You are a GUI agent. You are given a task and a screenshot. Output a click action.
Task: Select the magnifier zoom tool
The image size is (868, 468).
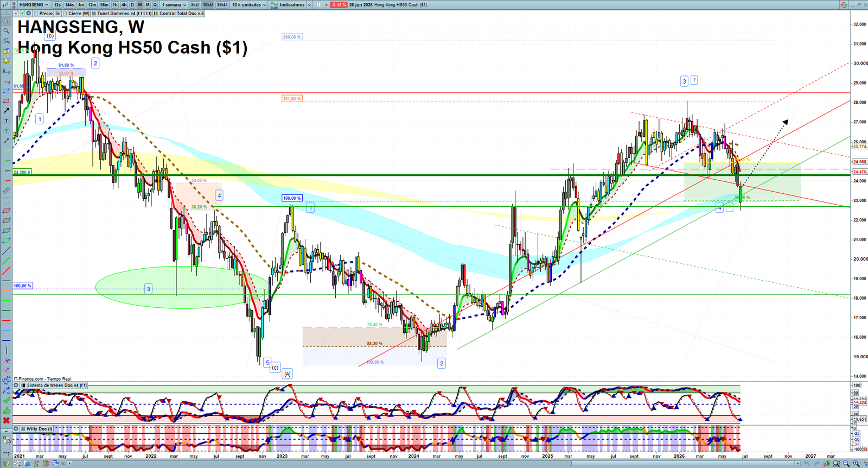(x=7, y=30)
